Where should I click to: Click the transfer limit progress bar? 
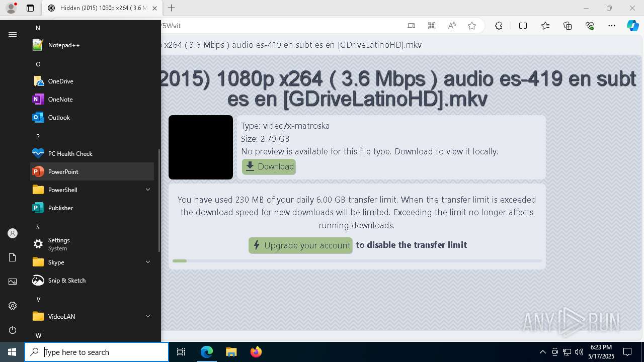coord(357,261)
